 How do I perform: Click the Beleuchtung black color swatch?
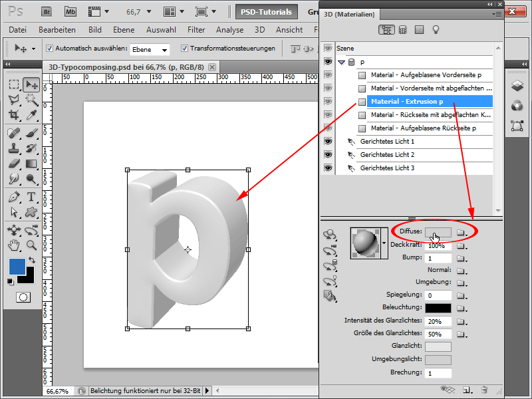tap(438, 308)
